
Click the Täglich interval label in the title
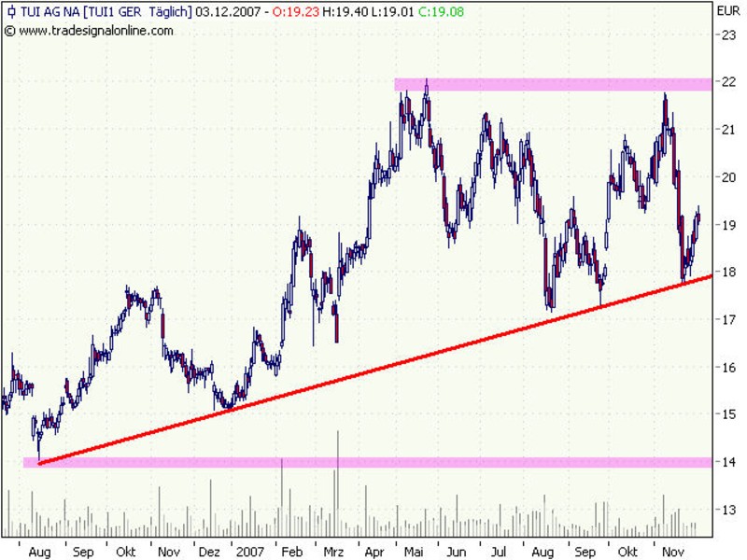tap(169, 12)
